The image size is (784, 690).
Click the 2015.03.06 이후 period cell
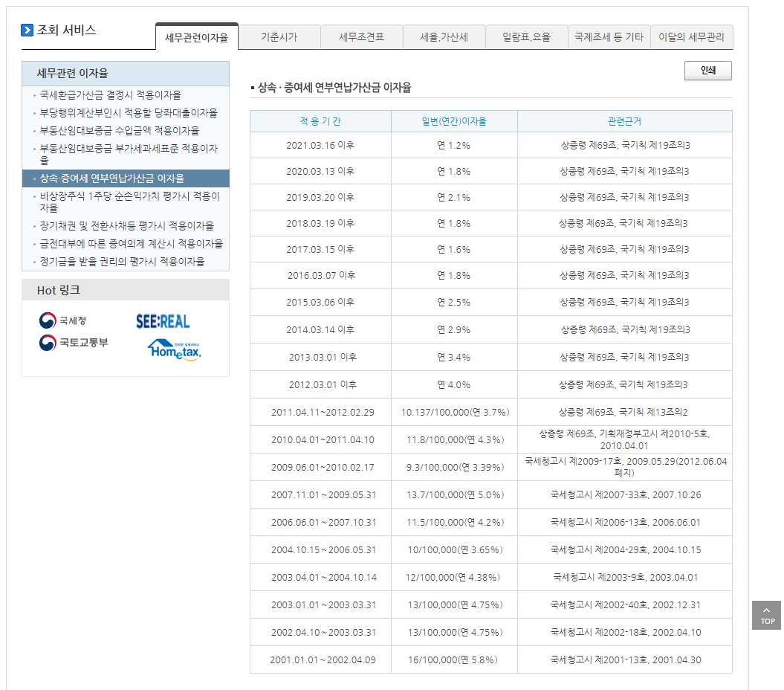pyautogui.click(x=320, y=302)
